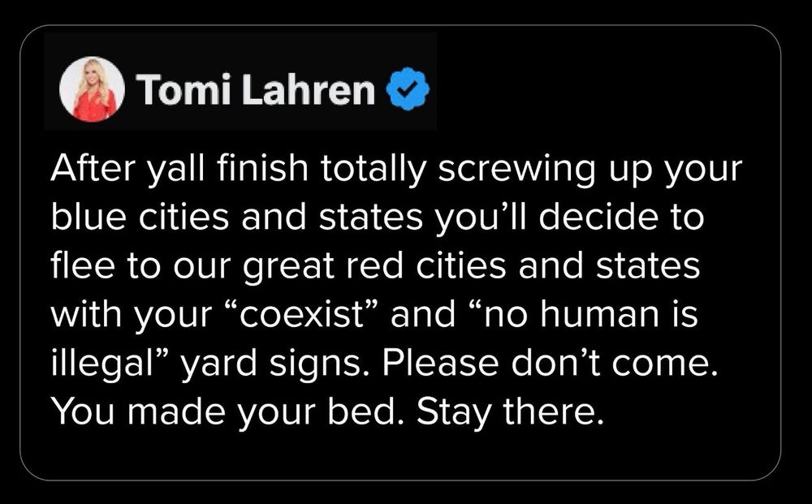Click the sentence "Please don't come."
The height and width of the screenshot is (504, 812).
click(x=551, y=363)
